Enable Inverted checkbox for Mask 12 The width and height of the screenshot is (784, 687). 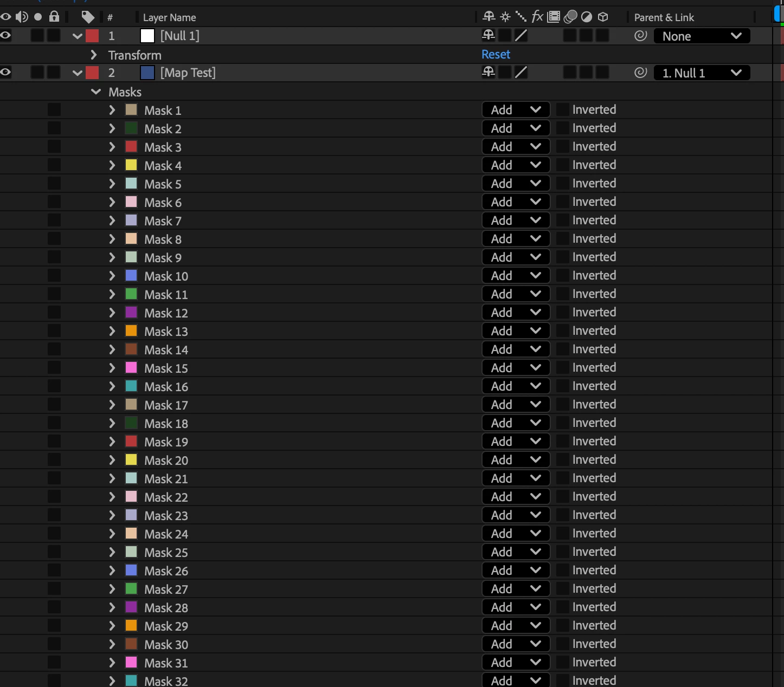point(563,312)
